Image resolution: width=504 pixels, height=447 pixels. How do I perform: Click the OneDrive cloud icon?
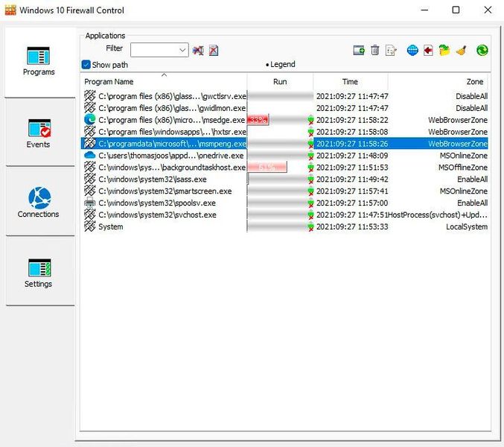(89, 155)
